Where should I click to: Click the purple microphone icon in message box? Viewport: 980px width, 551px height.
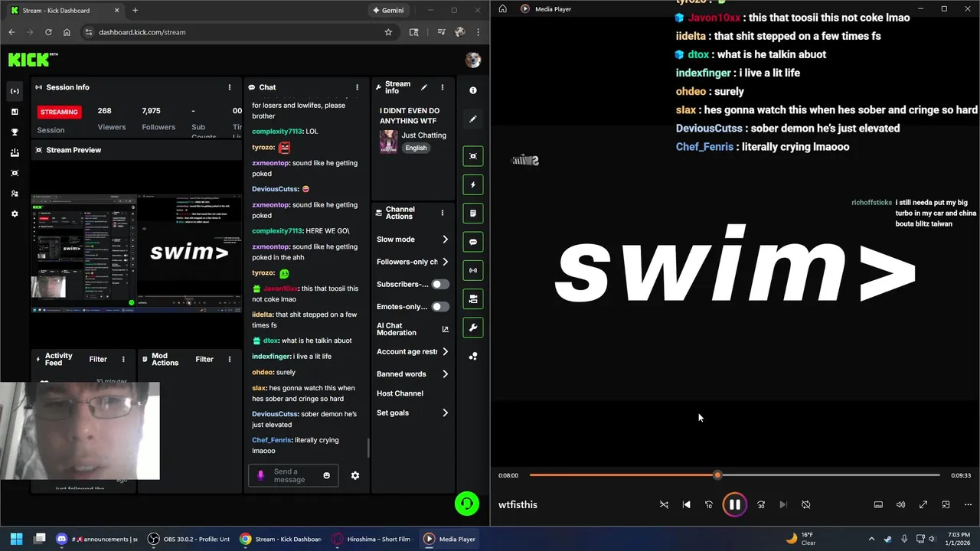click(x=260, y=475)
